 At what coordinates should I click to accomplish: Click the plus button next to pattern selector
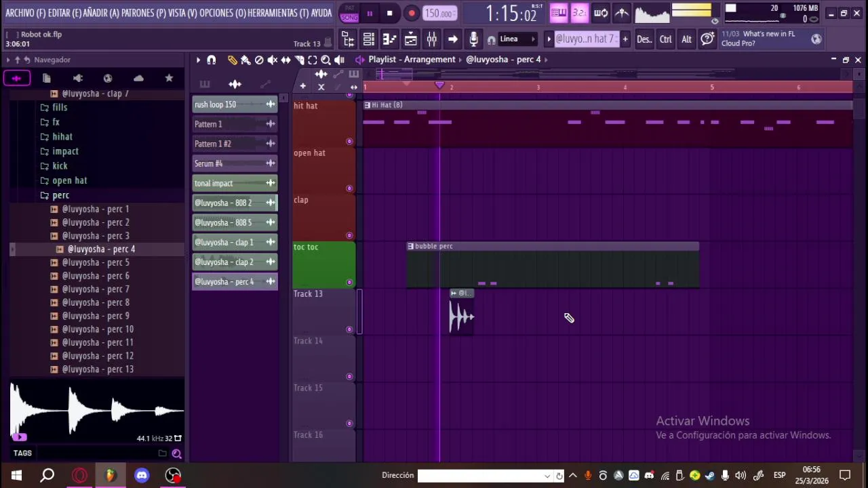[x=625, y=39]
